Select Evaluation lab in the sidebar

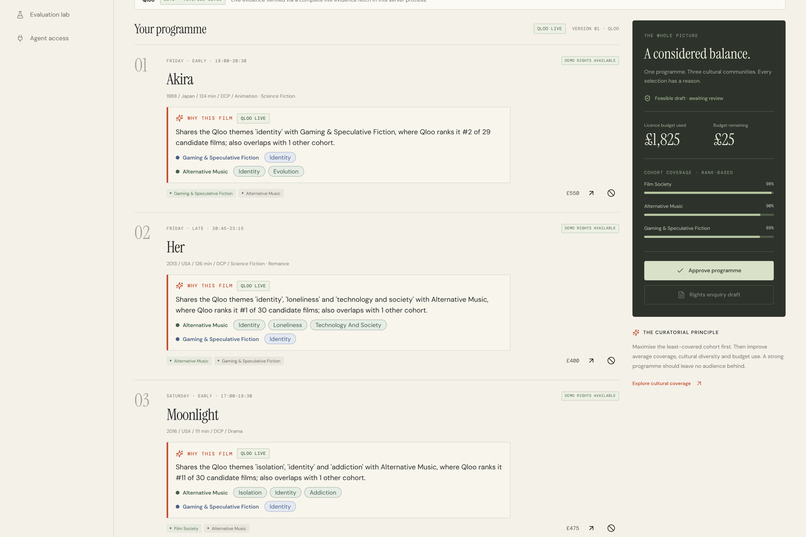(x=49, y=15)
